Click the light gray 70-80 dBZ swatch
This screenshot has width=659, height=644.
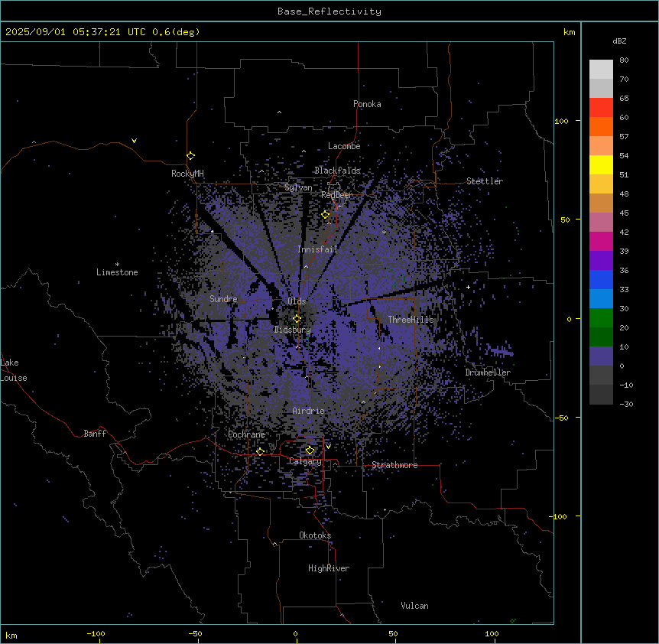(x=601, y=70)
